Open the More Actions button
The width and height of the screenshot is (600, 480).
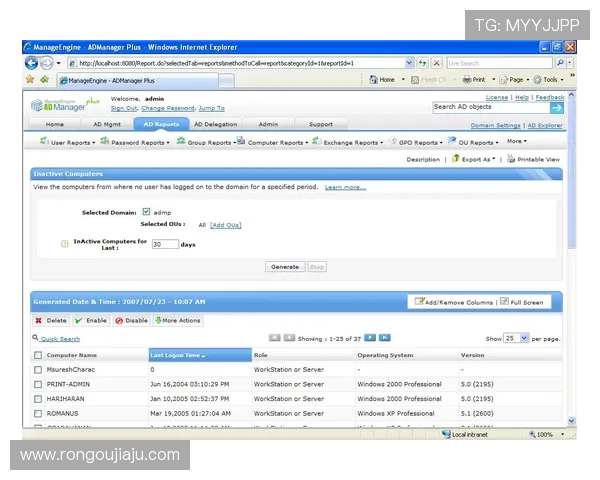pyautogui.click(x=178, y=320)
